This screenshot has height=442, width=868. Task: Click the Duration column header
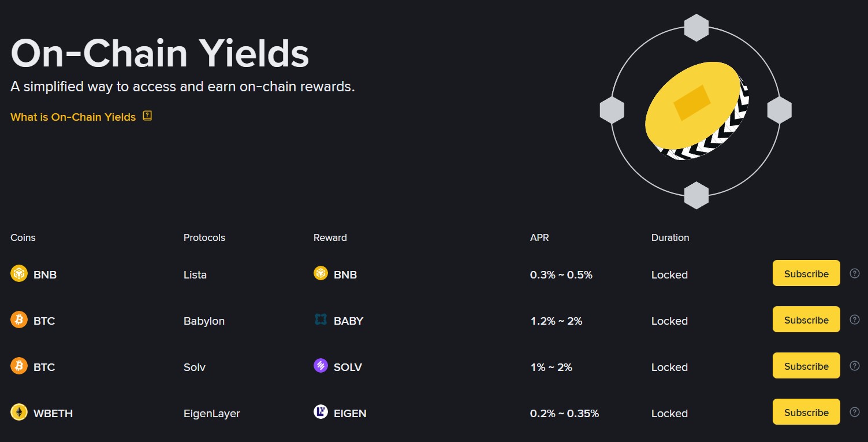(x=670, y=237)
